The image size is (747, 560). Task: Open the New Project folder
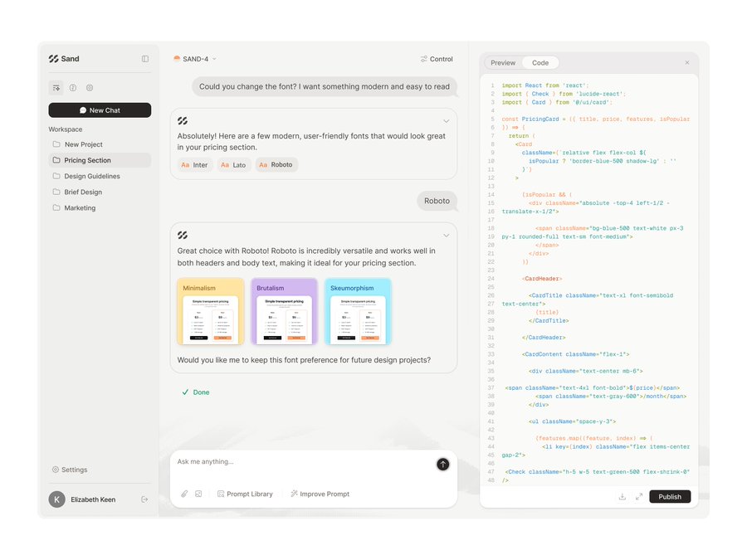[x=100, y=144]
